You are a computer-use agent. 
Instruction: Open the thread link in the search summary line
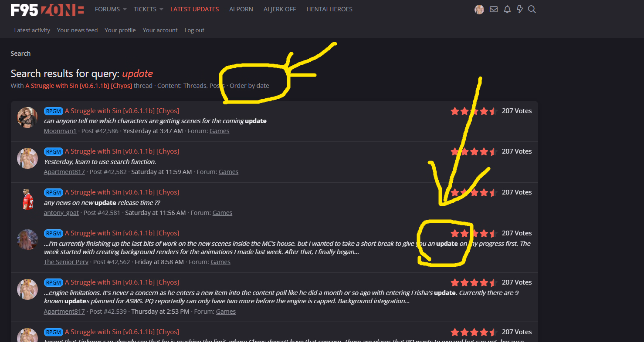tap(78, 86)
